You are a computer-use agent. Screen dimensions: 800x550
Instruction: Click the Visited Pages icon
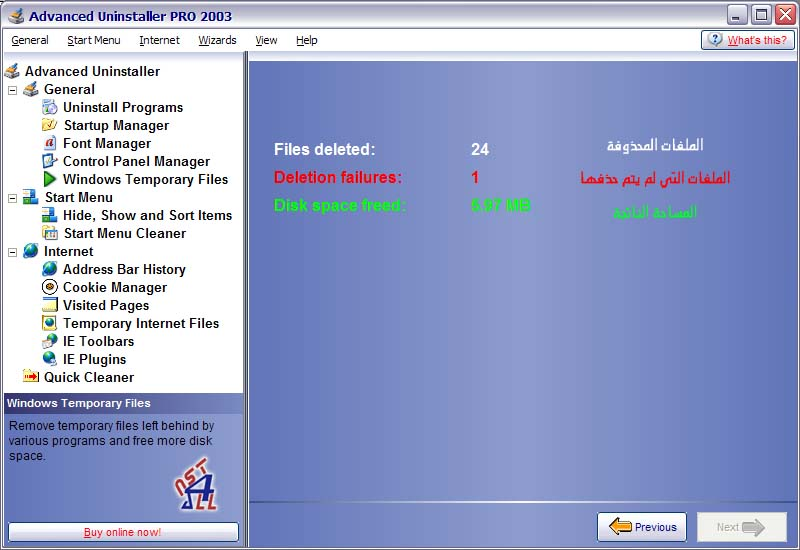point(50,305)
